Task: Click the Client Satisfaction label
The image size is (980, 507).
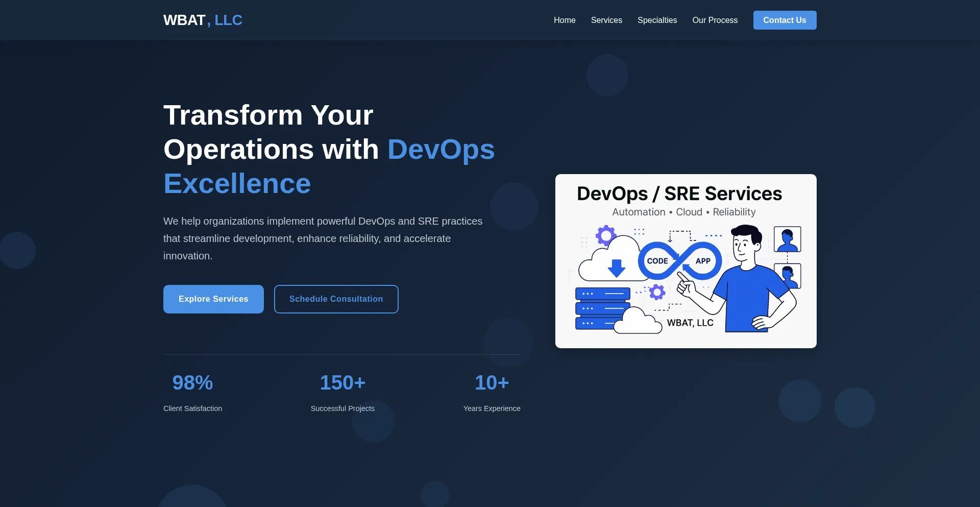Action: [x=192, y=408]
